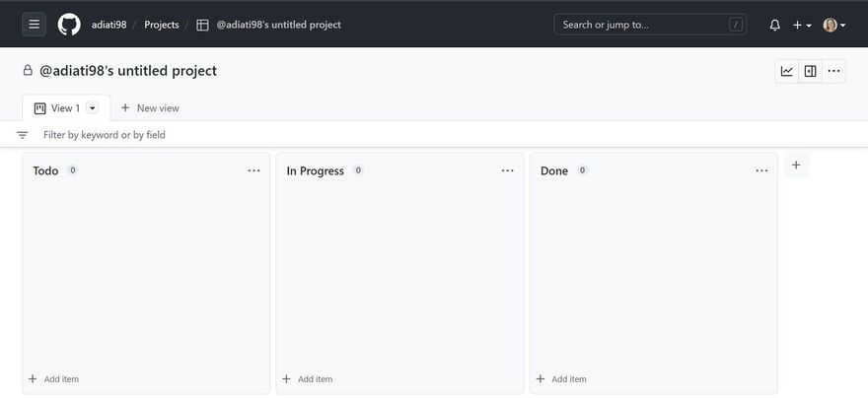This screenshot has height=398, width=868.
Task: Open the Todo column options menu
Action: point(254,170)
